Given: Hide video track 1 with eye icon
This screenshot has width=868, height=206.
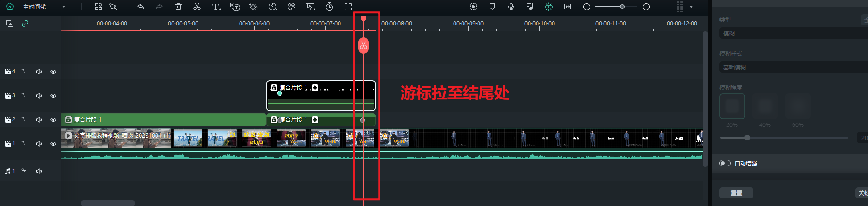Looking at the screenshot, I should (53, 144).
